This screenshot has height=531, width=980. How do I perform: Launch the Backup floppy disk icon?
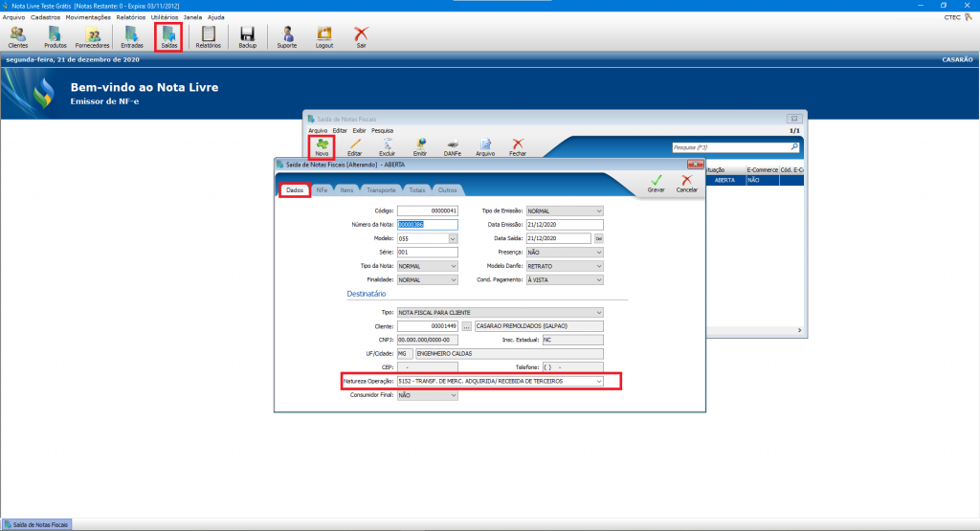tap(247, 36)
